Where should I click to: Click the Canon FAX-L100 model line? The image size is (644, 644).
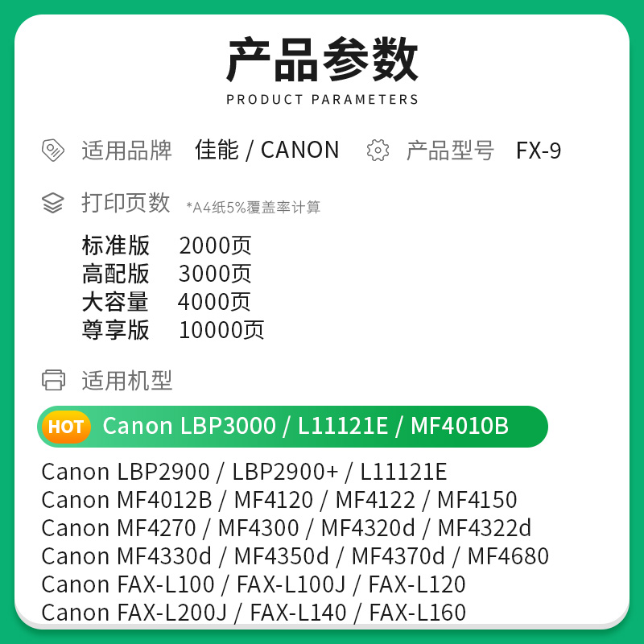pyautogui.click(x=254, y=584)
